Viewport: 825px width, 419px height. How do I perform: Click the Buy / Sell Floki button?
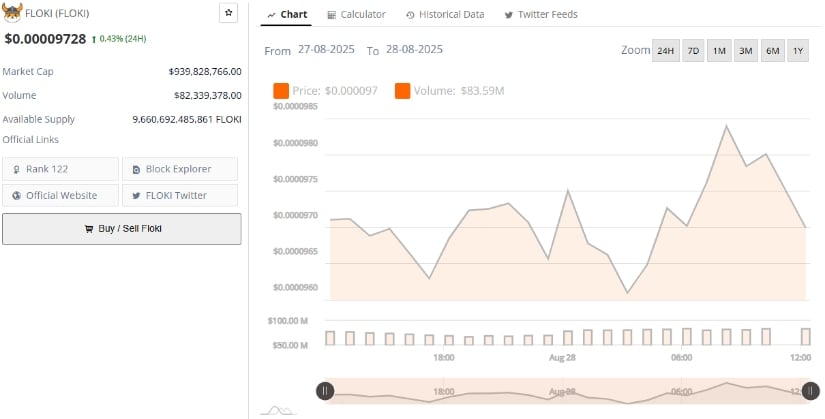[122, 229]
